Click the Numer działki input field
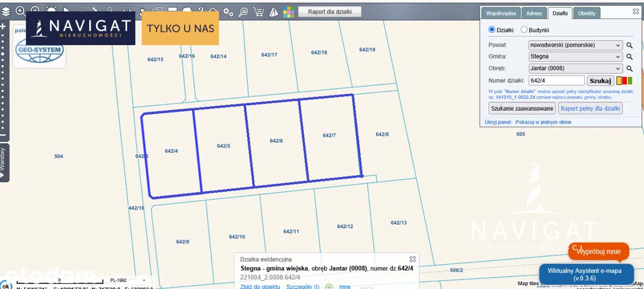This screenshot has width=644, height=289. pyautogui.click(x=557, y=81)
